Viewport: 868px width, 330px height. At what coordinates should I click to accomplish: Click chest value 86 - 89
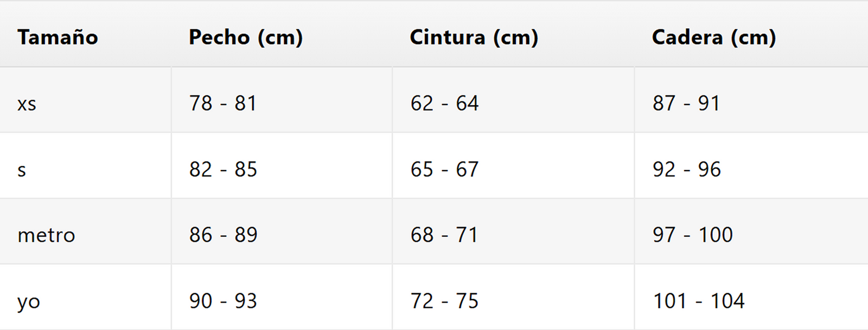[223, 235]
